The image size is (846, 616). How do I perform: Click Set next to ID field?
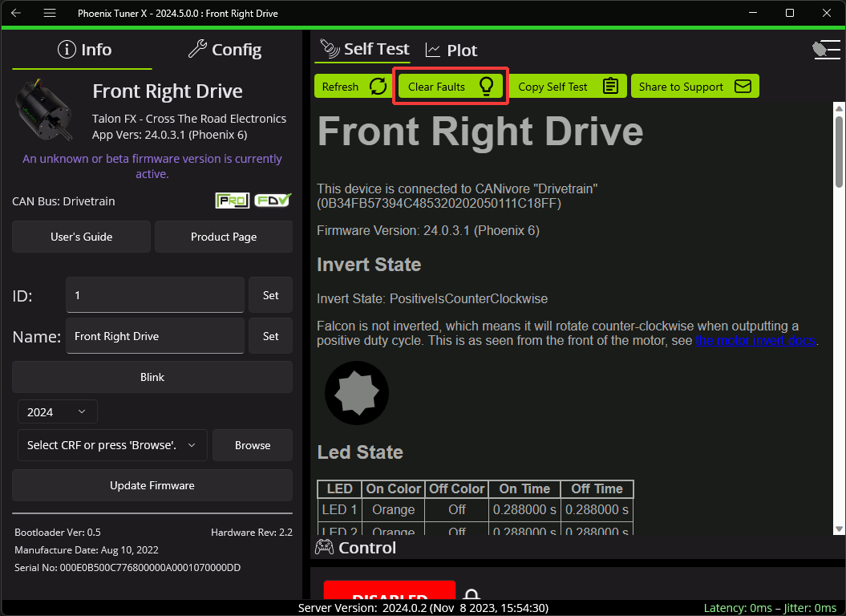[x=270, y=295]
